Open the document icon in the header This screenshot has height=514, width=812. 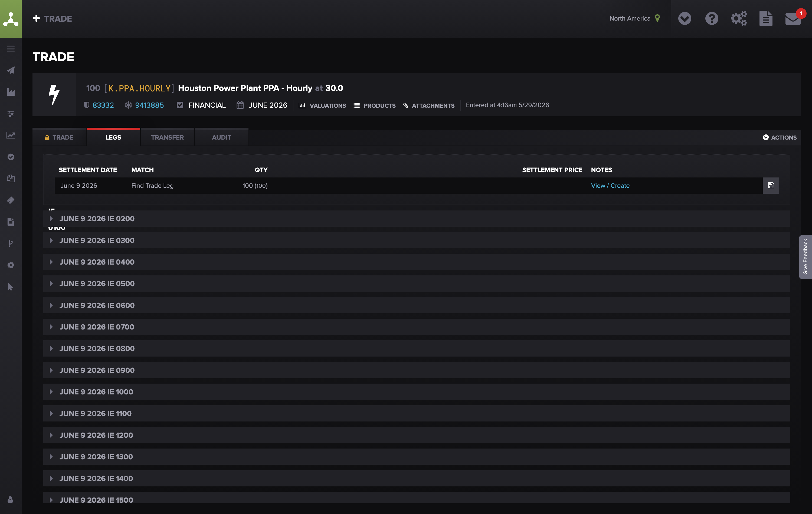(x=766, y=19)
